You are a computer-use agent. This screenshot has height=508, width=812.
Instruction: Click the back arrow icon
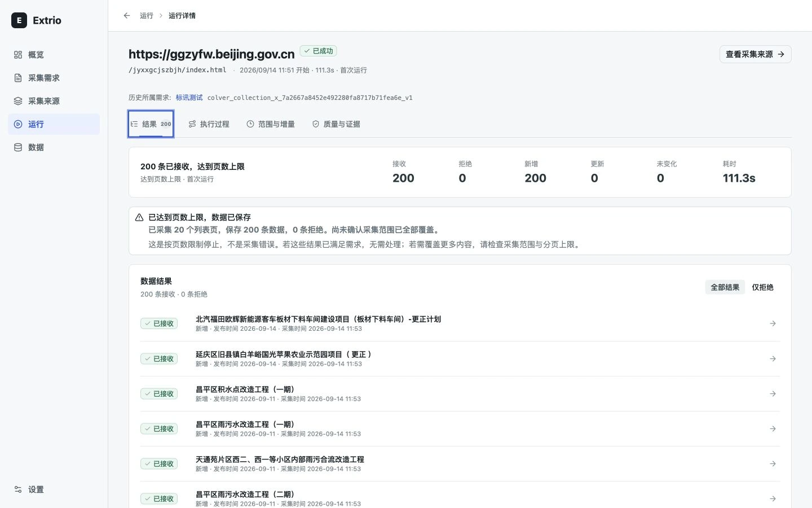pos(127,16)
